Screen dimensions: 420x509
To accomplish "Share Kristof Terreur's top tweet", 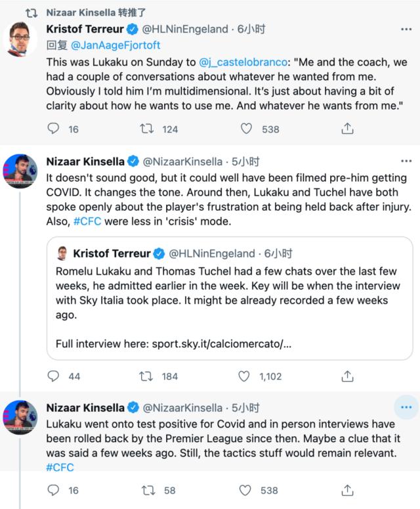I will (x=347, y=129).
